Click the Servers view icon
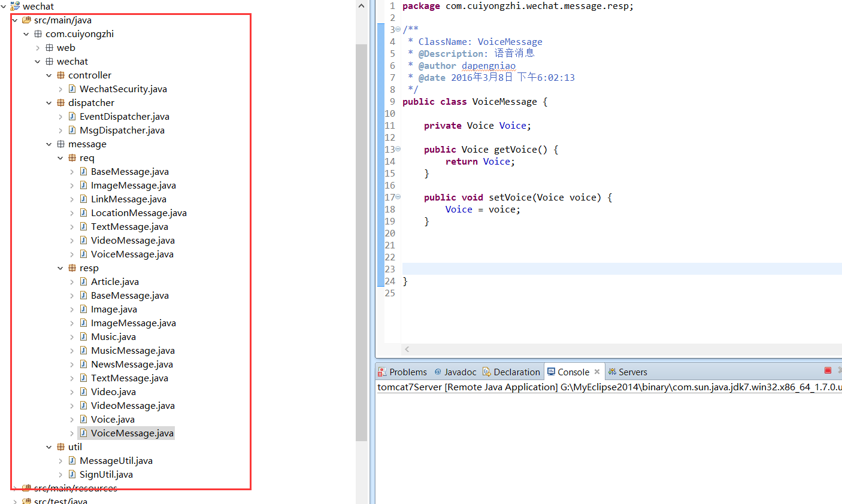Screen dimensions: 842x504 [612, 372]
